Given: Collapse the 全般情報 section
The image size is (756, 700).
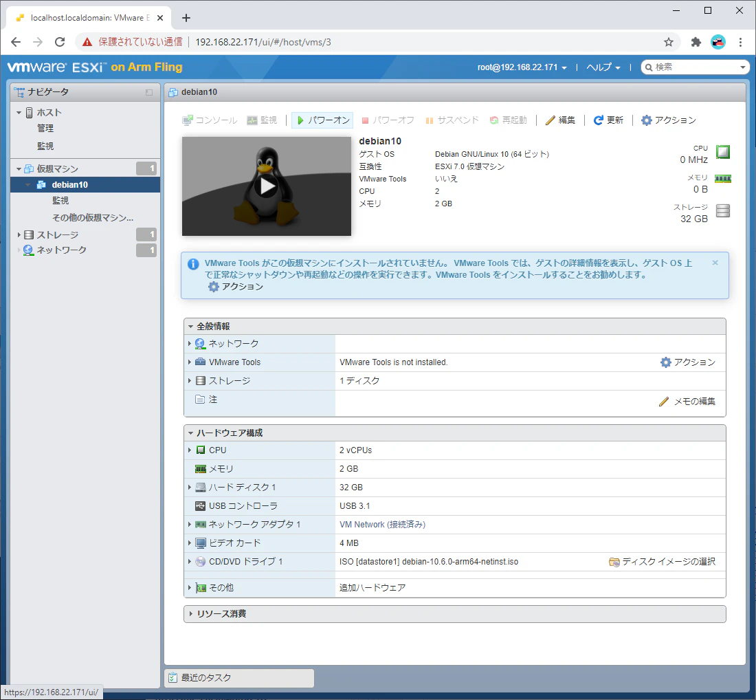Looking at the screenshot, I should pos(191,326).
